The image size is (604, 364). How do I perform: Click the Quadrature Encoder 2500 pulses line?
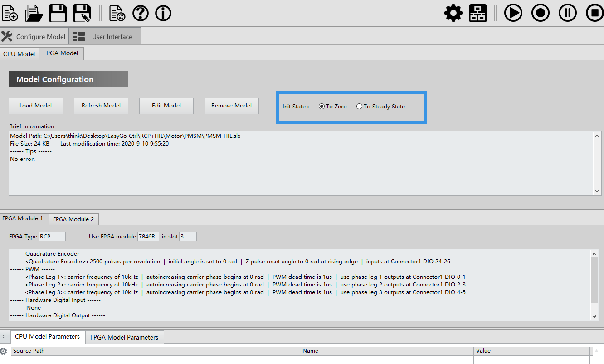[x=238, y=262]
